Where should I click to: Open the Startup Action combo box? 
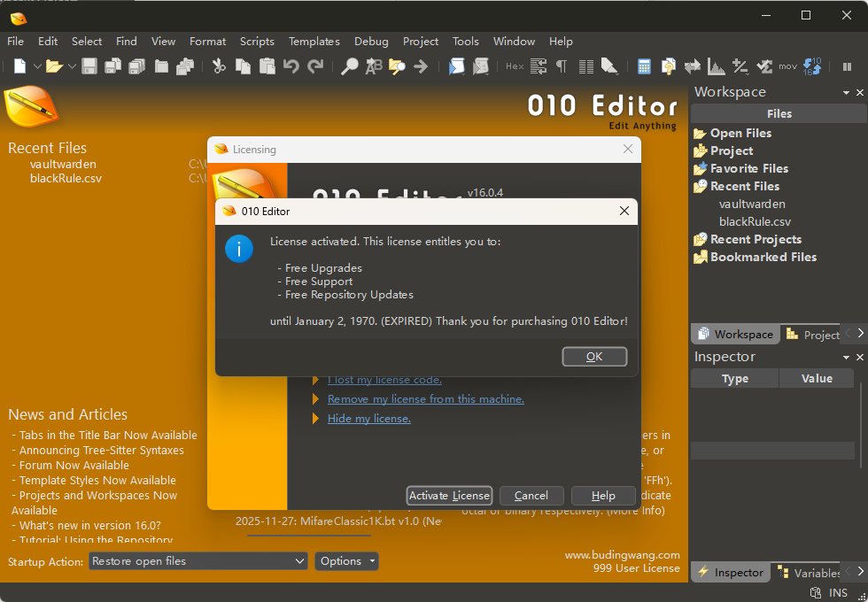(x=198, y=561)
